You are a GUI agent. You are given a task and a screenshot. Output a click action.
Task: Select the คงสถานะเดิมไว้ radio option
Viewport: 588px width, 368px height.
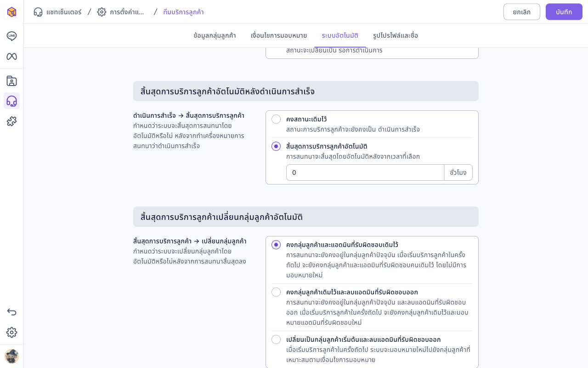[276, 119]
